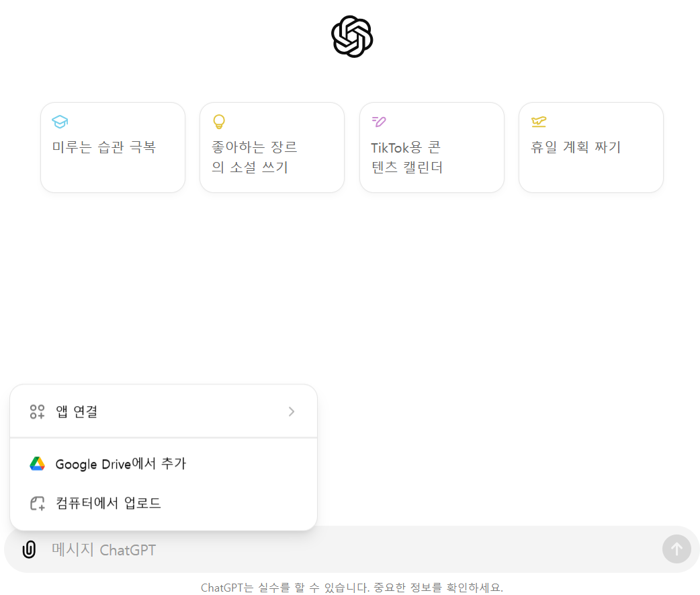This screenshot has height=595, width=700.
Task: Click the Google Drive icon in attachment menu
Action: [x=38, y=463]
